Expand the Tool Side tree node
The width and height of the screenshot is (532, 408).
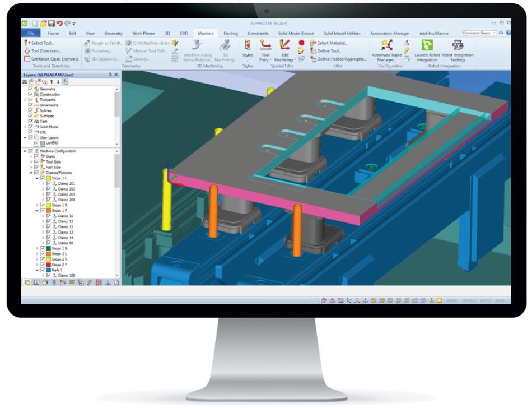coord(31,162)
